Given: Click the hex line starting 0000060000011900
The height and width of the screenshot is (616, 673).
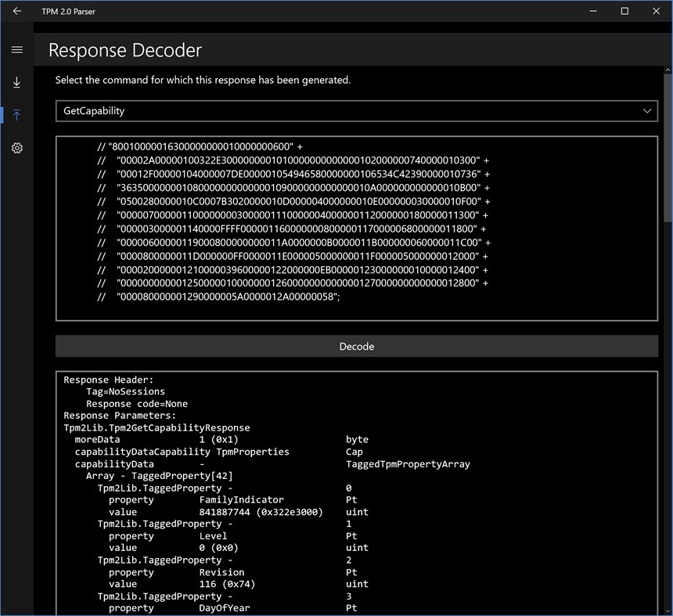Looking at the screenshot, I should [293, 243].
